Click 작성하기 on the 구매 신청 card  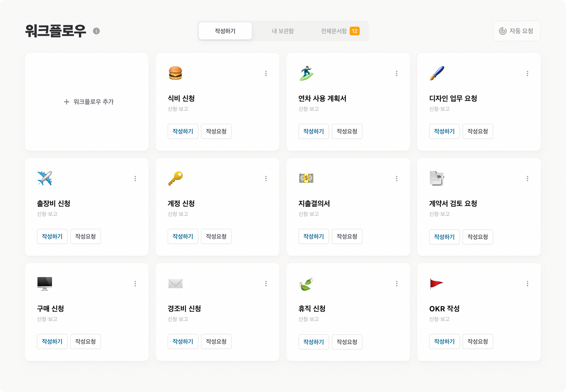pyautogui.click(x=52, y=341)
